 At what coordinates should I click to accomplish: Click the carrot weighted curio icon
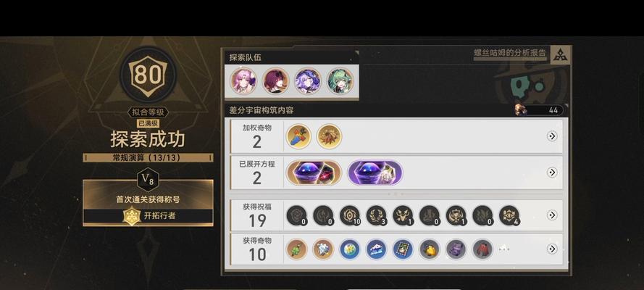[x=298, y=136]
